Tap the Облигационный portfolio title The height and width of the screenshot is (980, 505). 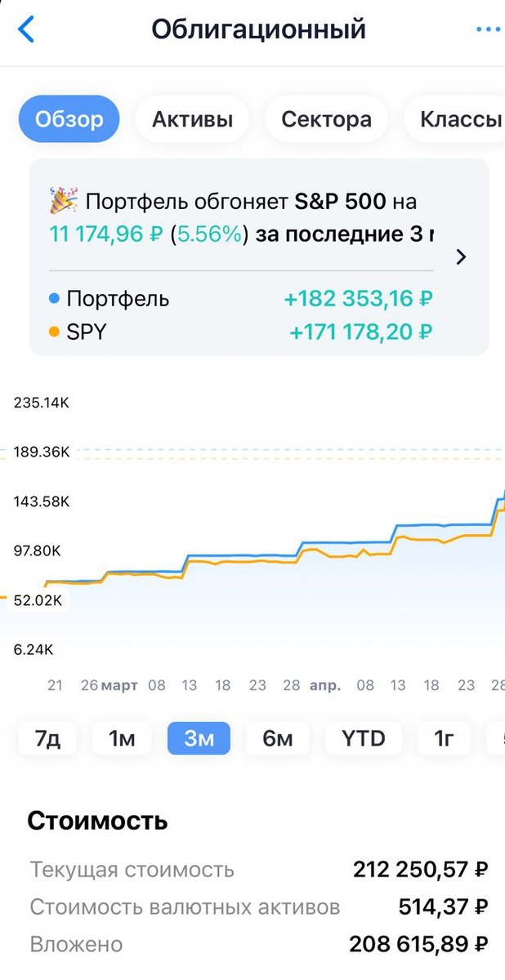pyautogui.click(x=258, y=30)
